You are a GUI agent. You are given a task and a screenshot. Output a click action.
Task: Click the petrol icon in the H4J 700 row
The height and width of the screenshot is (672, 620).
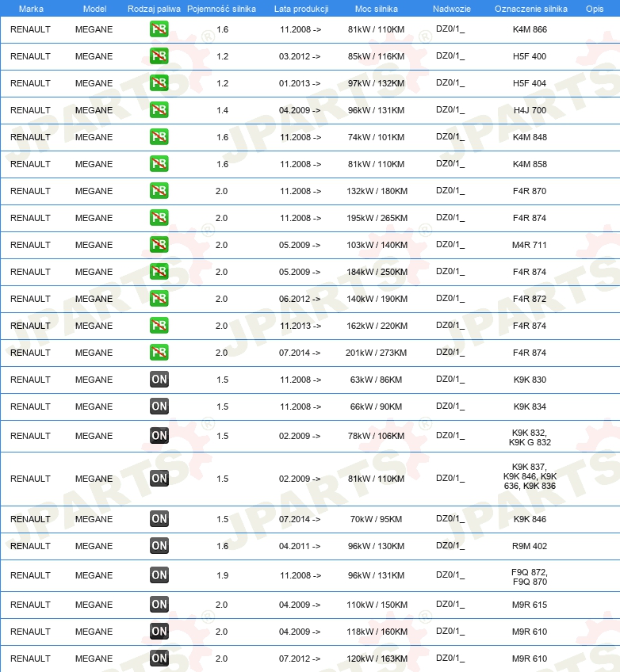(159, 110)
